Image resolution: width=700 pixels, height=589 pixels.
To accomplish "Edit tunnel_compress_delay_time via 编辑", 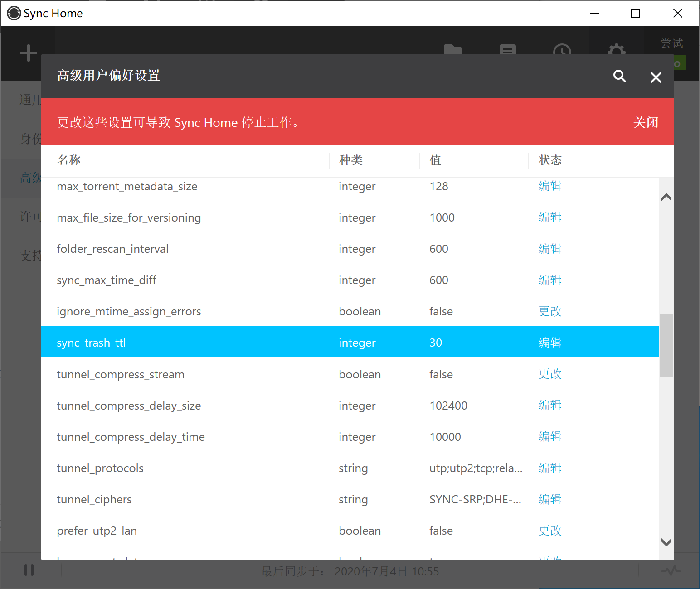I will pyautogui.click(x=550, y=436).
